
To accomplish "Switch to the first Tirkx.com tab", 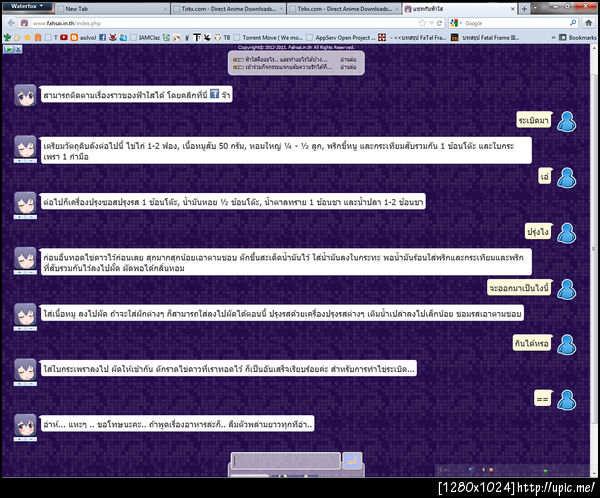I will [228, 8].
